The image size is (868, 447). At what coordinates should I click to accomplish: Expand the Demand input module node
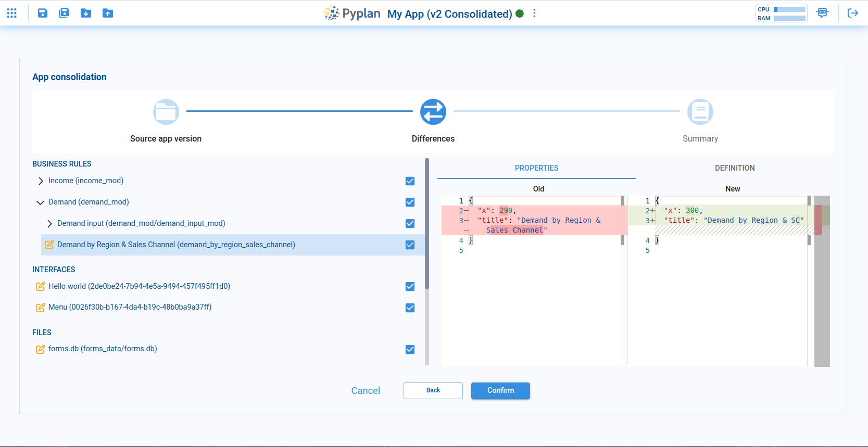click(x=49, y=224)
